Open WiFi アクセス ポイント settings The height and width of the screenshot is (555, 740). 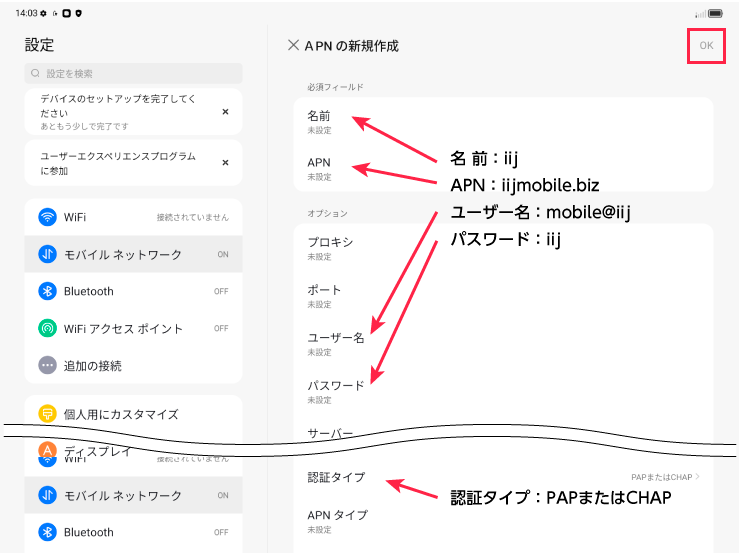(x=134, y=328)
